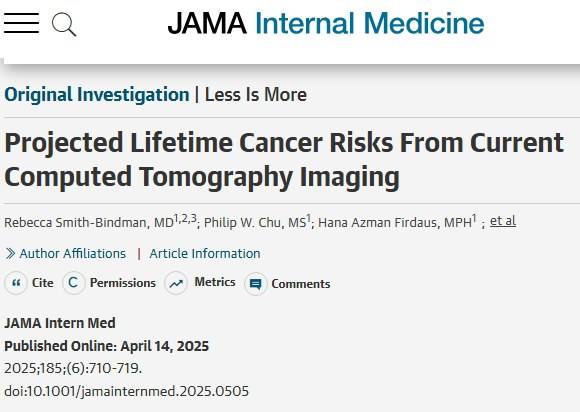Select the Cite button label

point(43,283)
